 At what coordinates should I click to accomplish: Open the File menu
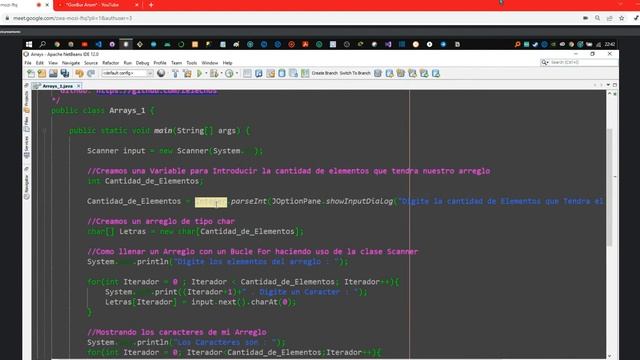pos(28,63)
